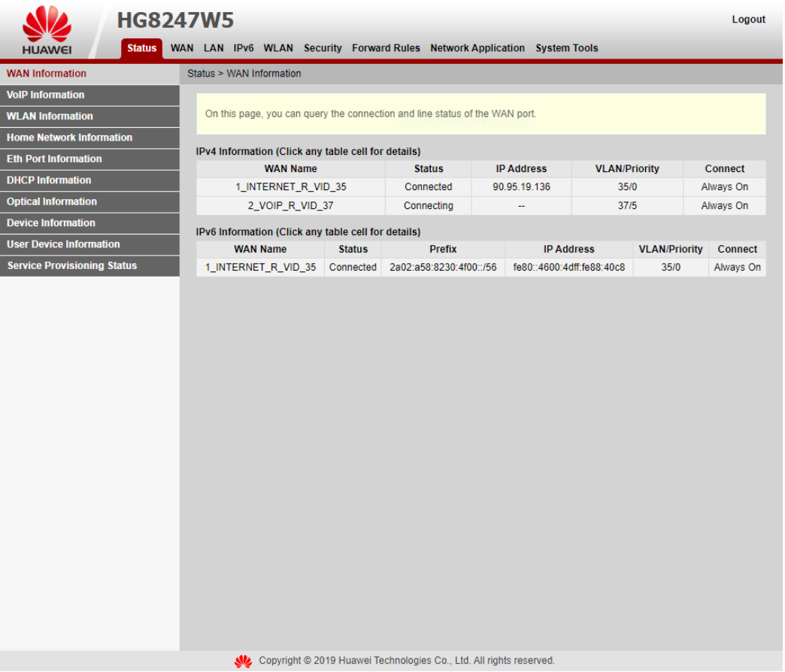Select WAN Information in the sidebar

click(89, 74)
